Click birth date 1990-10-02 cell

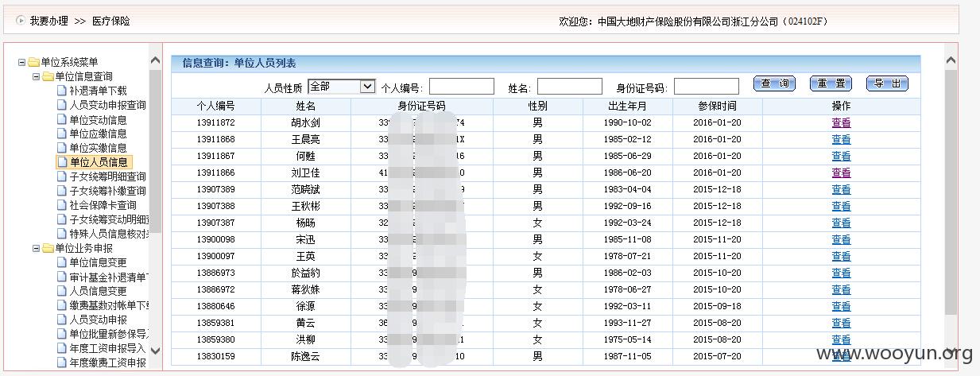(628, 122)
